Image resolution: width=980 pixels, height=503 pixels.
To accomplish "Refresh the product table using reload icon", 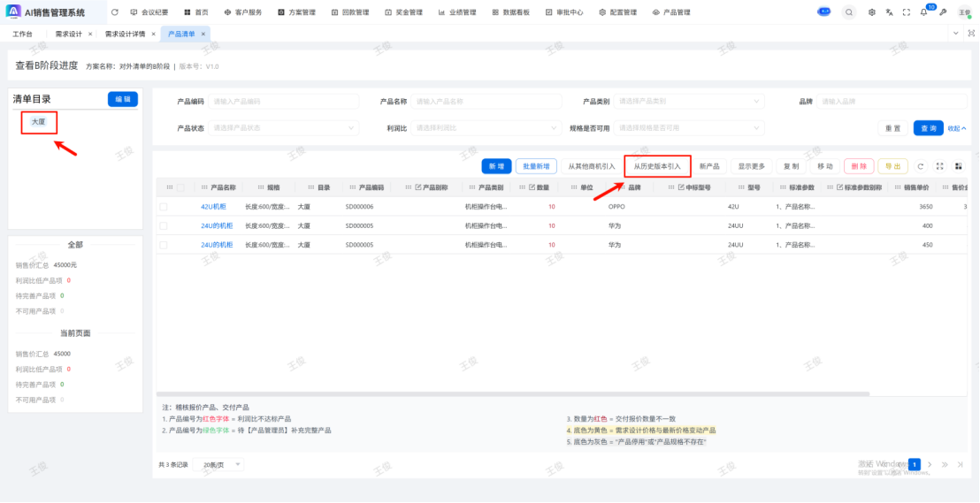I will pos(921,166).
